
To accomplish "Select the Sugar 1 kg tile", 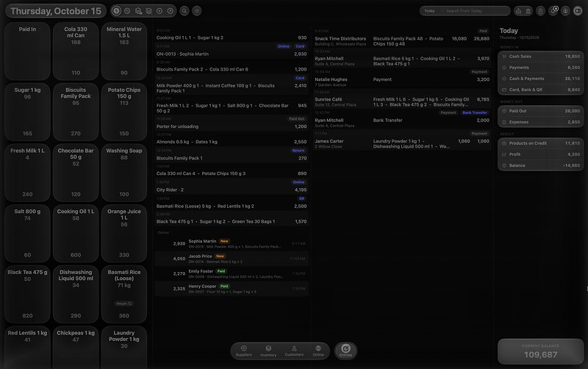I will click(27, 112).
